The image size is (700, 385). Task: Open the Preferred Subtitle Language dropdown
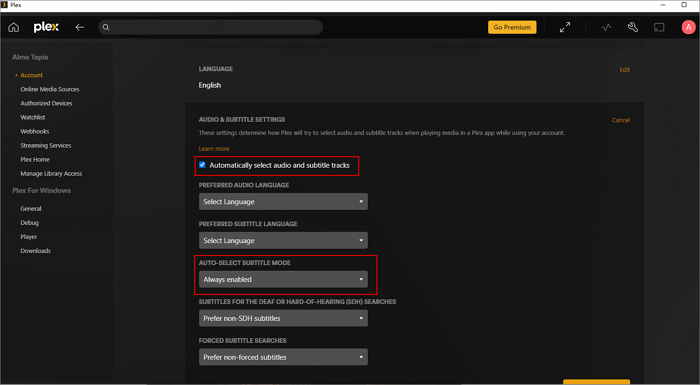click(x=283, y=240)
